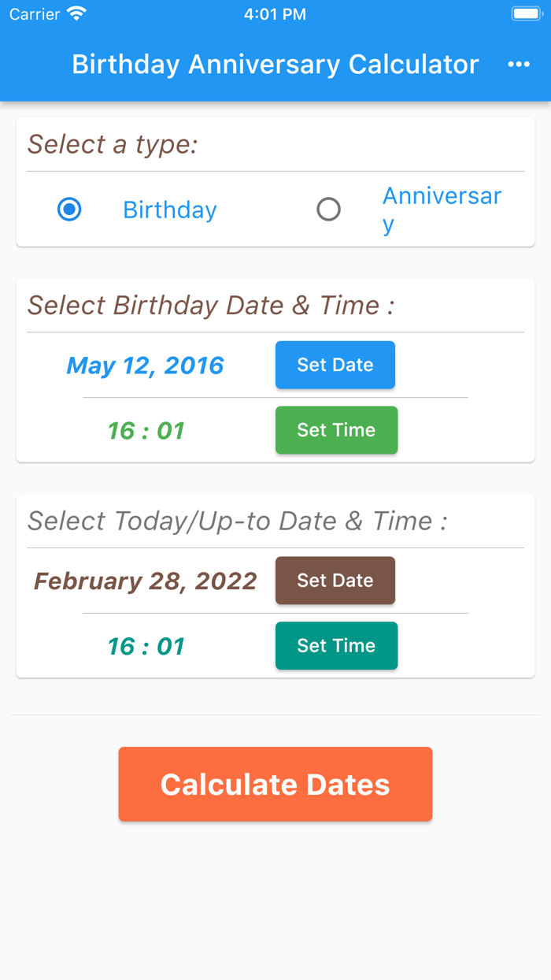Click the Wi-Fi icon in status bar
This screenshot has width=551, height=980.
(x=75, y=13)
